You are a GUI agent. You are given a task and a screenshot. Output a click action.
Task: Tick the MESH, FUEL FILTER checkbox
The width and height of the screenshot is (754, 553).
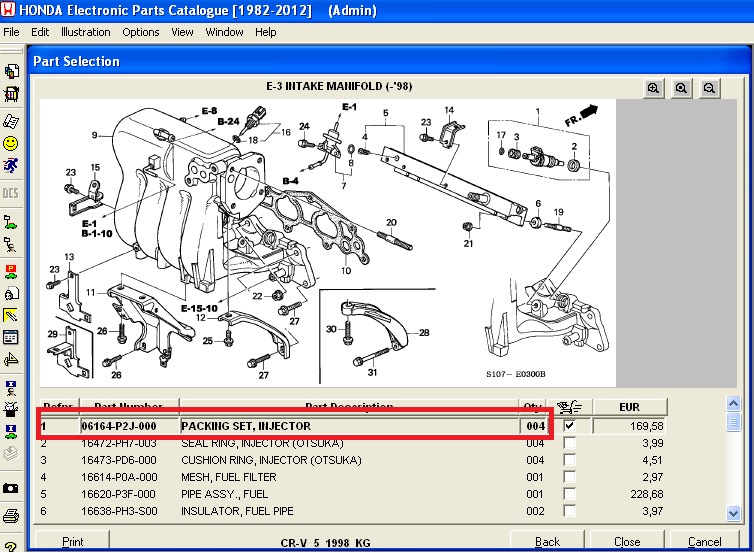(569, 477)
